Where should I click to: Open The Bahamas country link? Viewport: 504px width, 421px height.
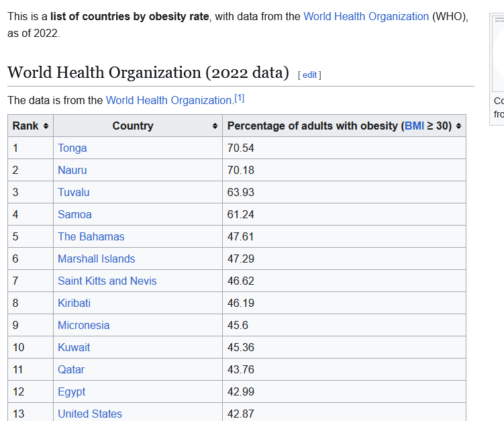[91, 237]
